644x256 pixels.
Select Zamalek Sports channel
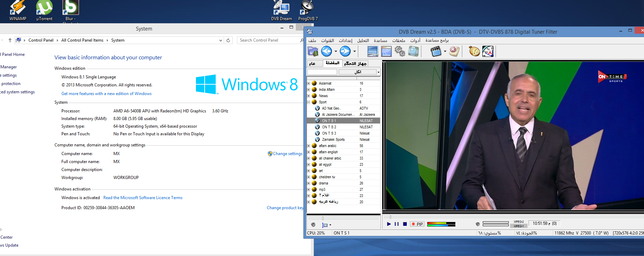[343, 139]
